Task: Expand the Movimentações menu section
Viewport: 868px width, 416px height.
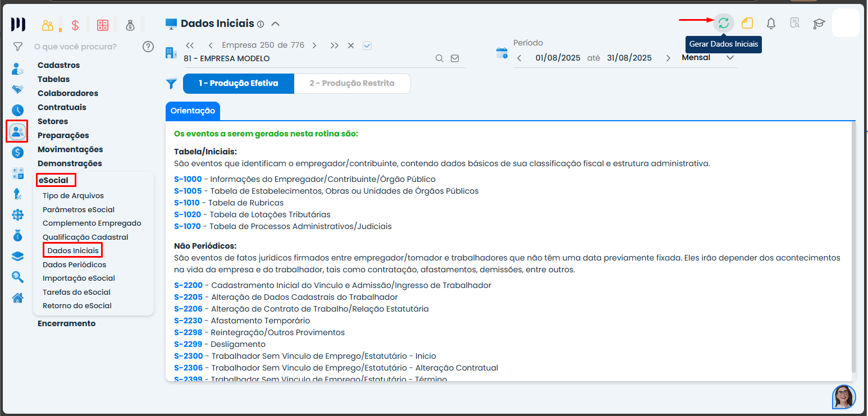Action: [x=70, y=149]
